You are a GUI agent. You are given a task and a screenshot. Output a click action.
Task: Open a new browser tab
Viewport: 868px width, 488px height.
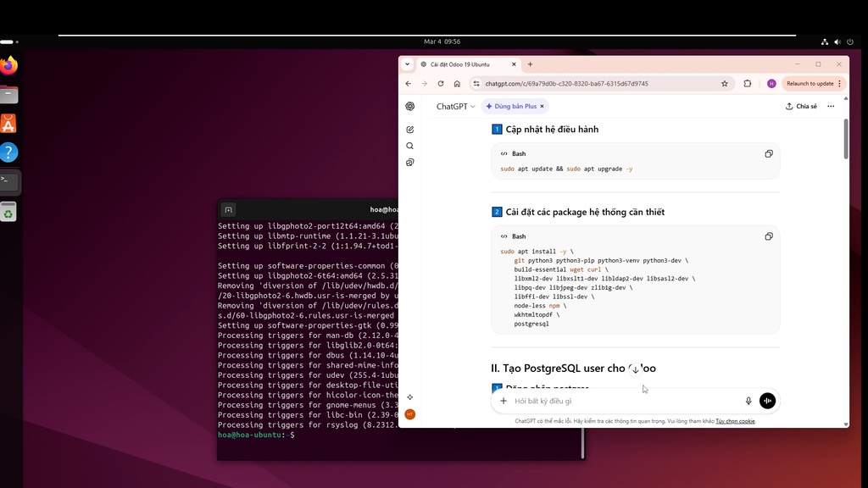[x=530, y=64]
